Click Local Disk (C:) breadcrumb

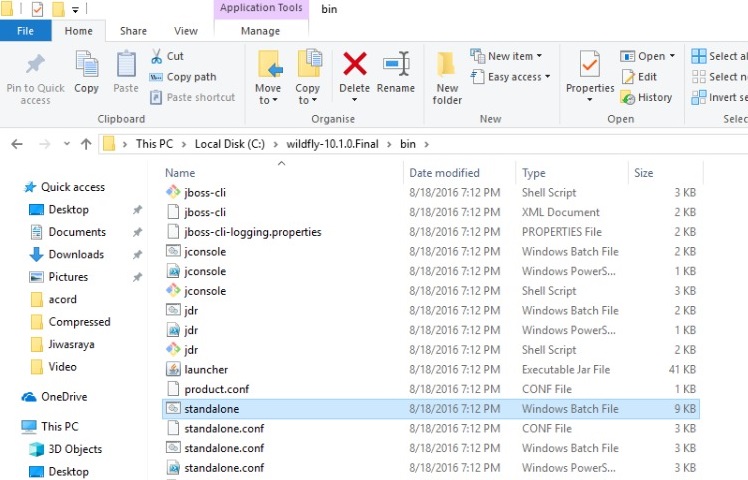click(229, 144)
